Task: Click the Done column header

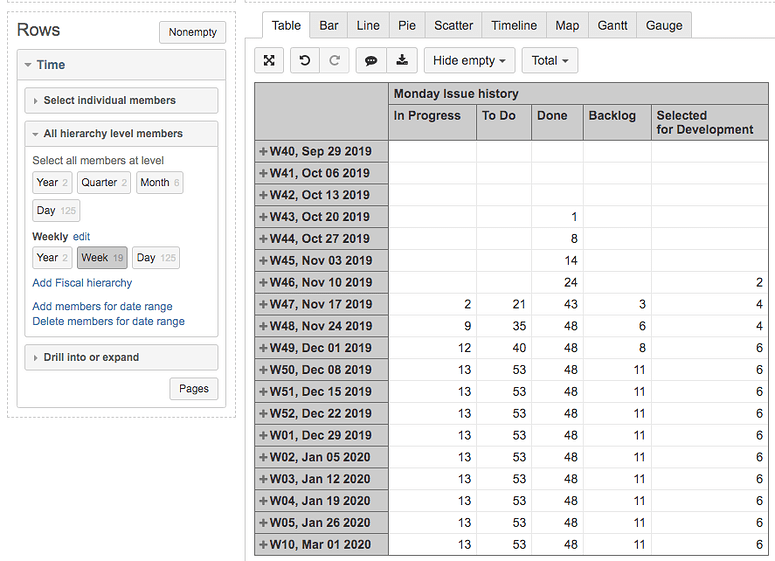Action: point(552,116)
